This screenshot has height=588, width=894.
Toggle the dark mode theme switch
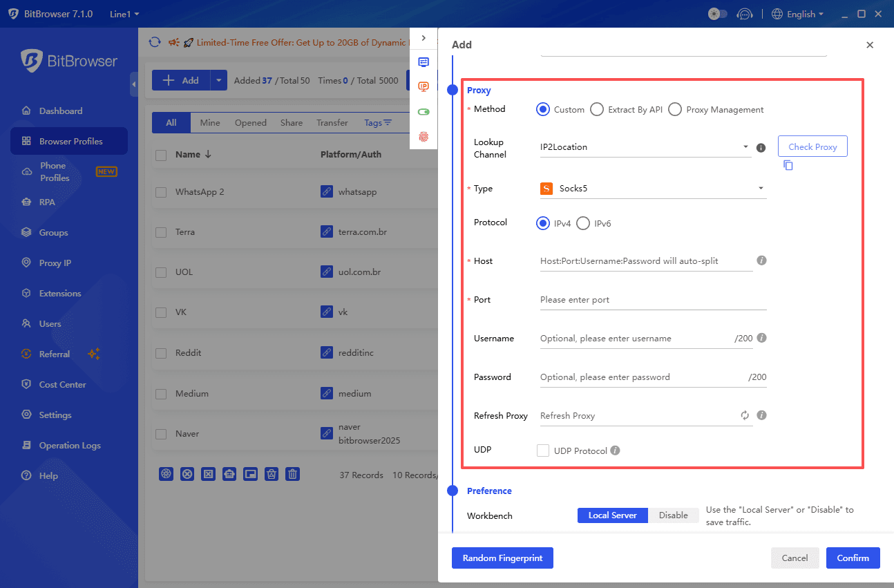pyautogui.click(x=718, y=14)
